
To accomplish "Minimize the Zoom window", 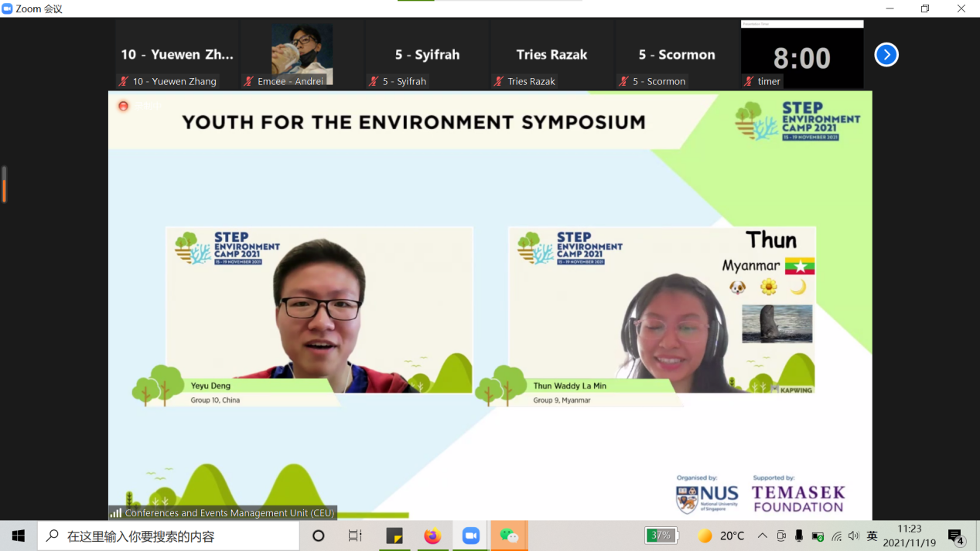I will click(890, 9).
